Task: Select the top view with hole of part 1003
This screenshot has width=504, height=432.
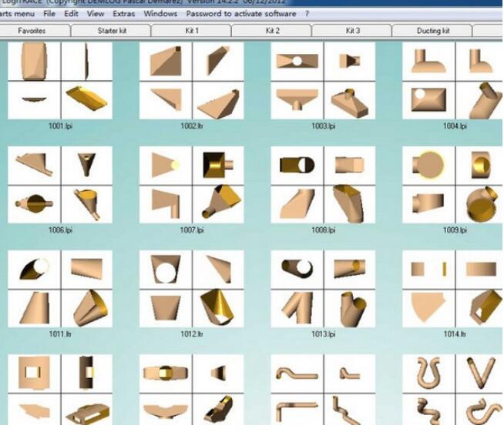Action: coord(297,61)
